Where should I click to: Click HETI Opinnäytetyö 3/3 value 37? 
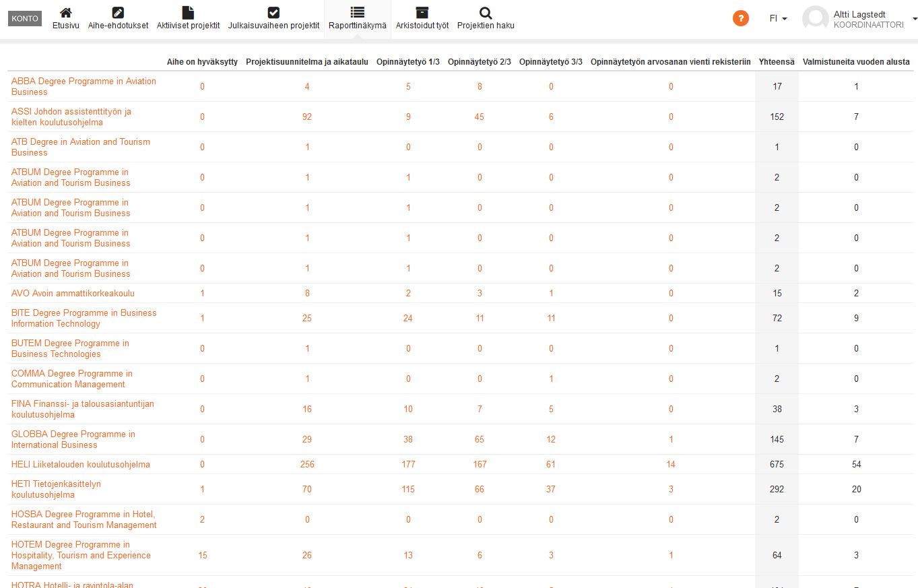point(551,489)
